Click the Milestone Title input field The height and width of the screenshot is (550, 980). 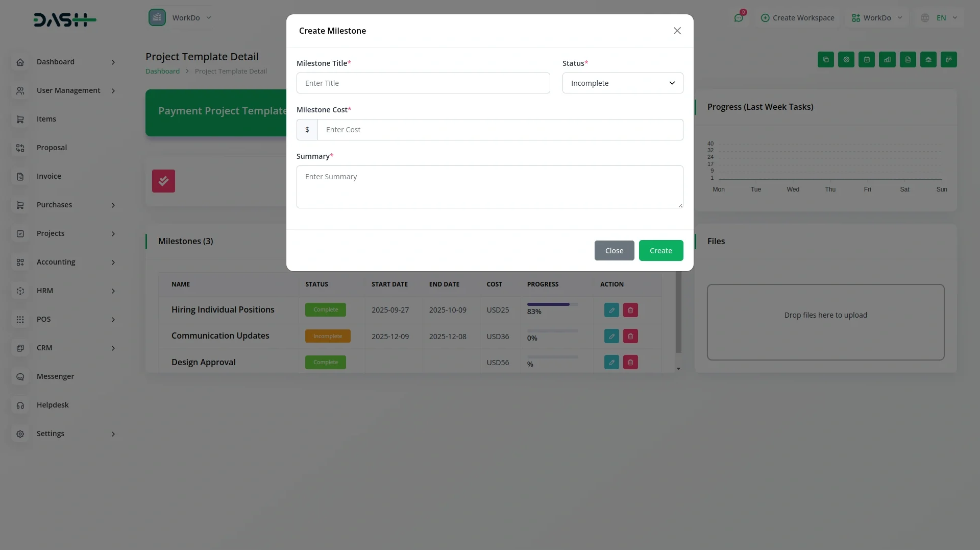coord(423,83)
